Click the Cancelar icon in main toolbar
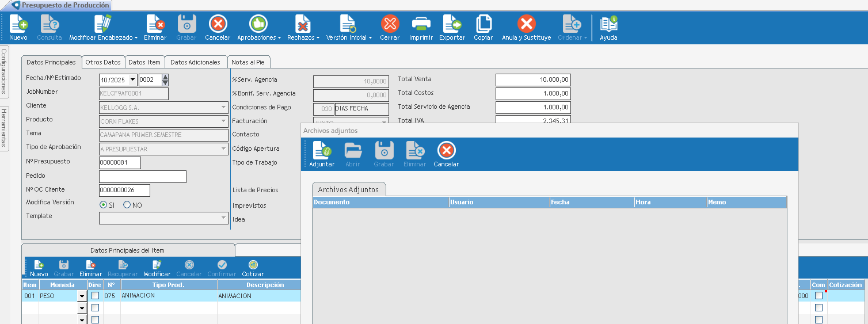 coord(218,28)
